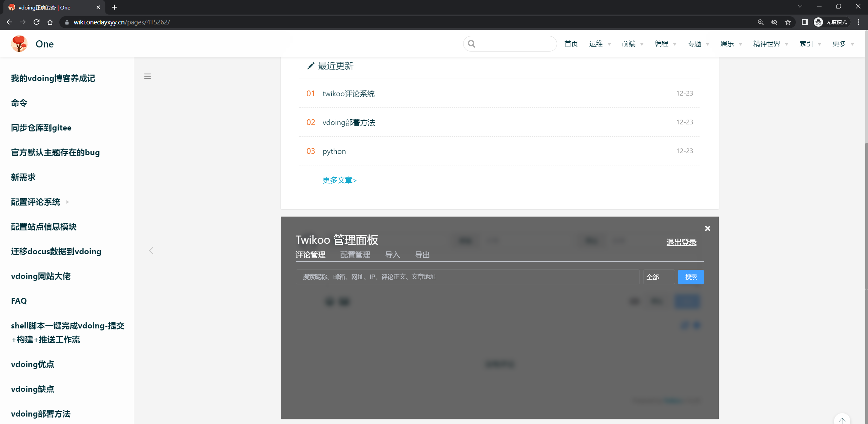Open 命令 in the sidebar

tap(19, 103)
